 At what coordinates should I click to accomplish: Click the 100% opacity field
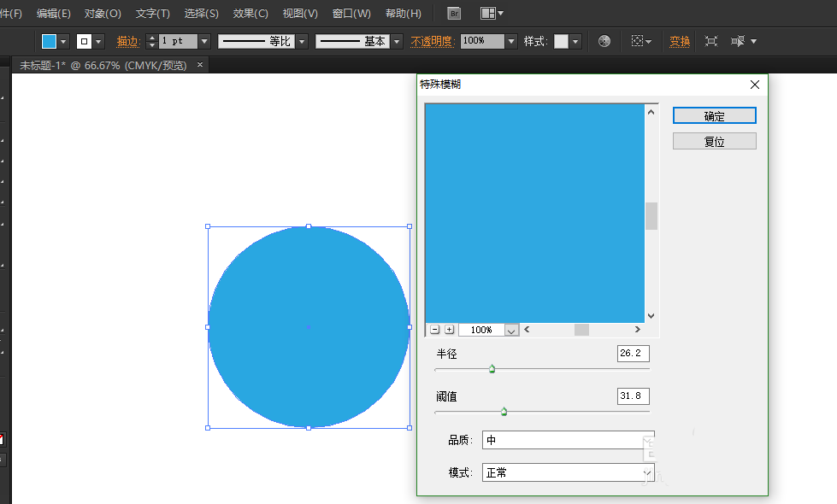482,41
